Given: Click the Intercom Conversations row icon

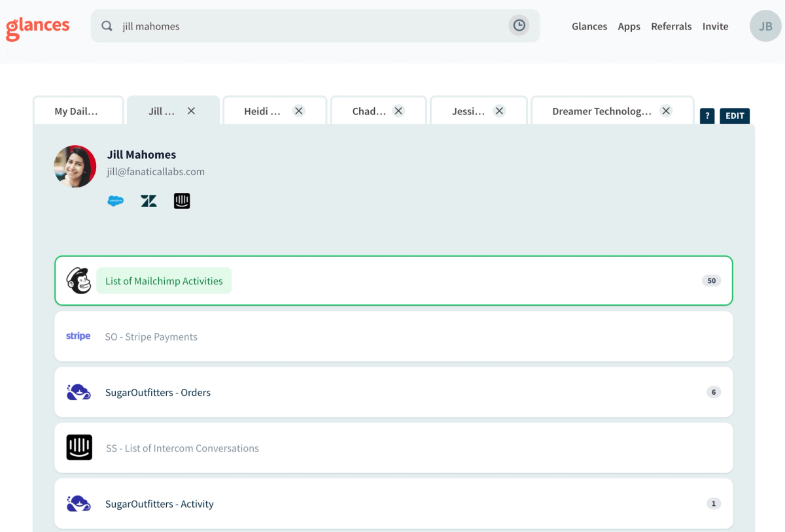Looking at the screenshot, I should (79, 448).
